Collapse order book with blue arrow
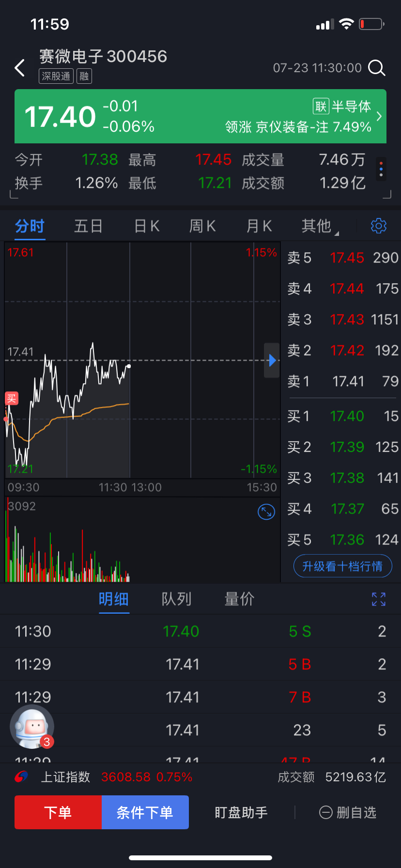The width and height of the screenshot is (401, 868). (272, 360)
